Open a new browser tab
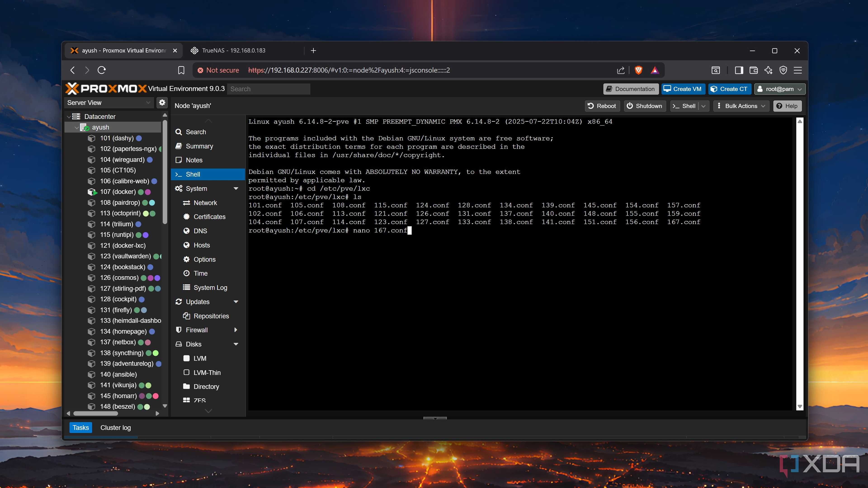The image size is (868, 488). (x=313, y=51)
